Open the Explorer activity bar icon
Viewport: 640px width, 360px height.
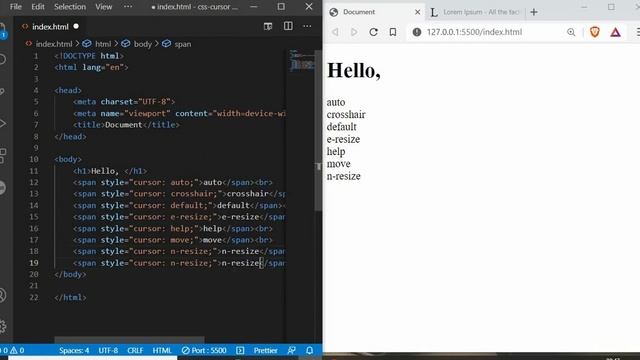[2, 31]
